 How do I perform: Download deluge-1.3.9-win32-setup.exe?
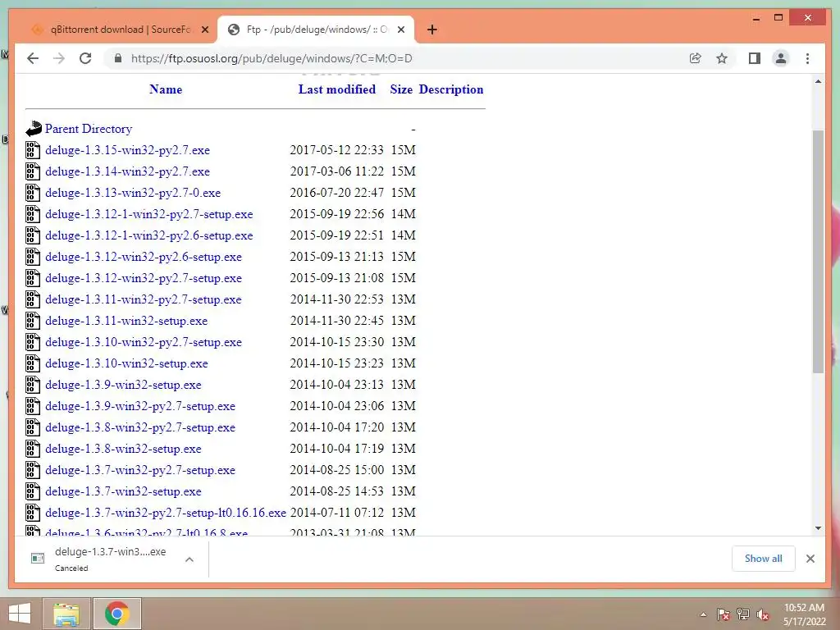click(x=123, y=385)
